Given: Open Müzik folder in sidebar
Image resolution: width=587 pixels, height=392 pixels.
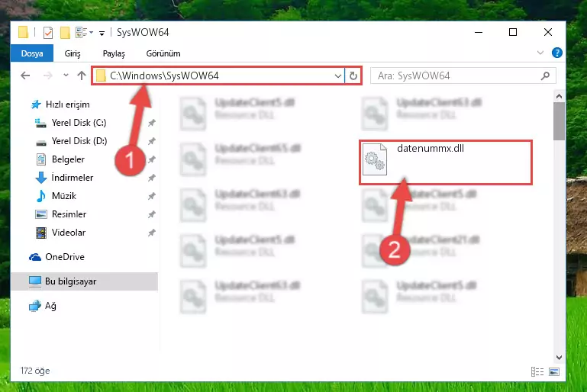Looking at the screenshot, I should tap(63, 196).
